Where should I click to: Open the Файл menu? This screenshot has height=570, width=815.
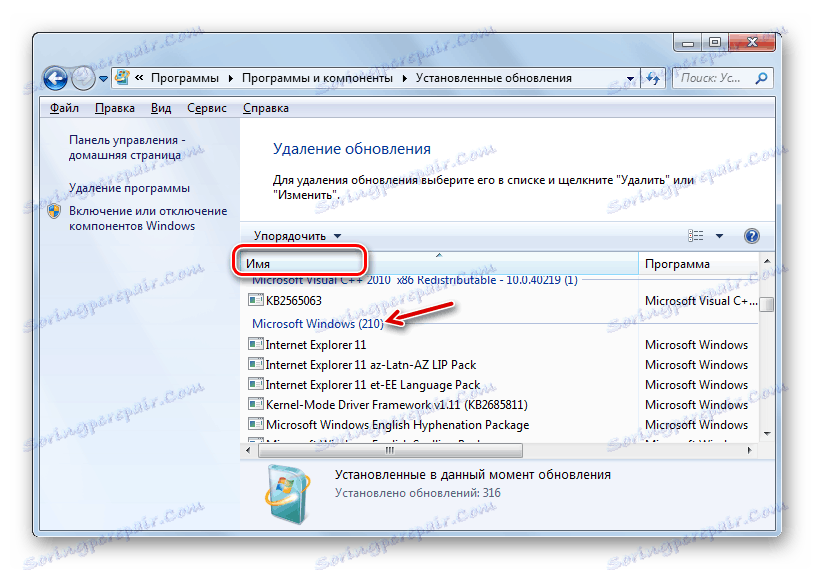pos(64,108)
